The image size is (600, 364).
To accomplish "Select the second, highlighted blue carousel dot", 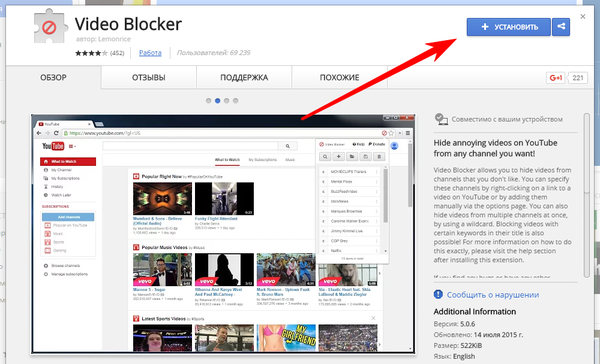I will click(217, 101).
